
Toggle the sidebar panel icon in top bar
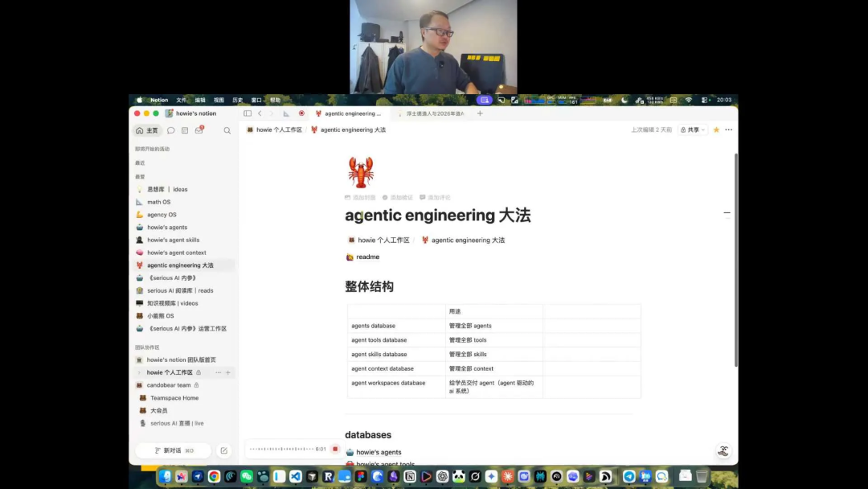[248, 113]
